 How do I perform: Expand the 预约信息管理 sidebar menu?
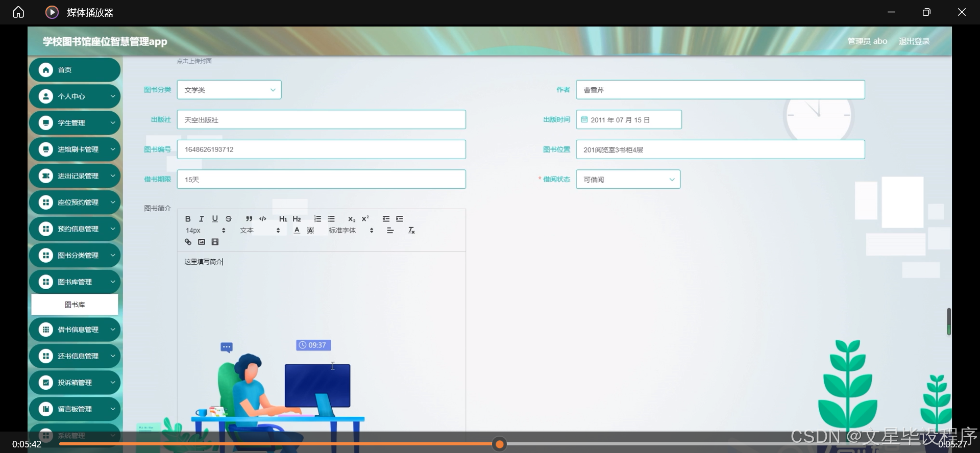click(x=75, y=229)
